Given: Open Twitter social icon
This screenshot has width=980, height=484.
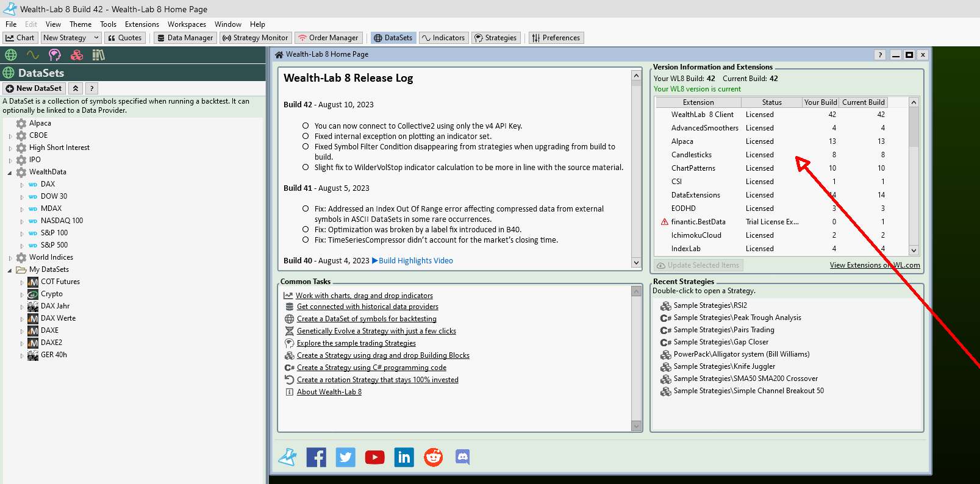Looking at the screenshot, I should 345,457.
